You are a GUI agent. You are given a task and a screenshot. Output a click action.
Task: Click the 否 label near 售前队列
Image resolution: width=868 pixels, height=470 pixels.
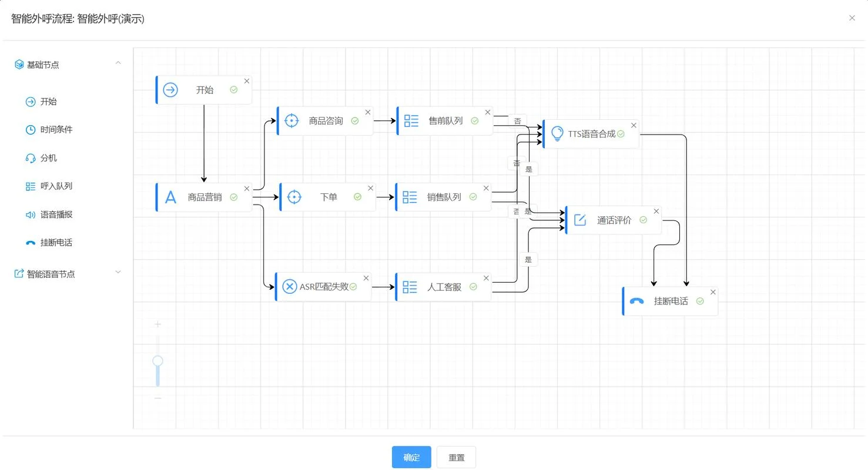point(517,120)
